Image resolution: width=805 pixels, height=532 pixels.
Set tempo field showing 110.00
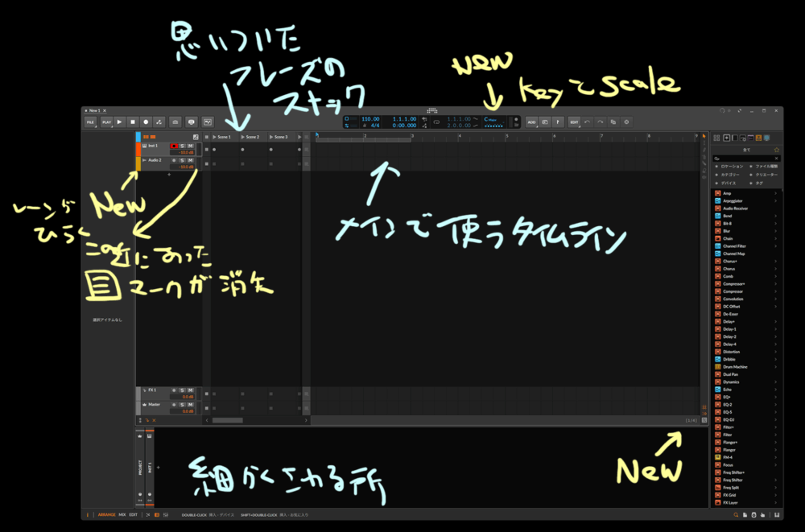(x=370, y=119)
